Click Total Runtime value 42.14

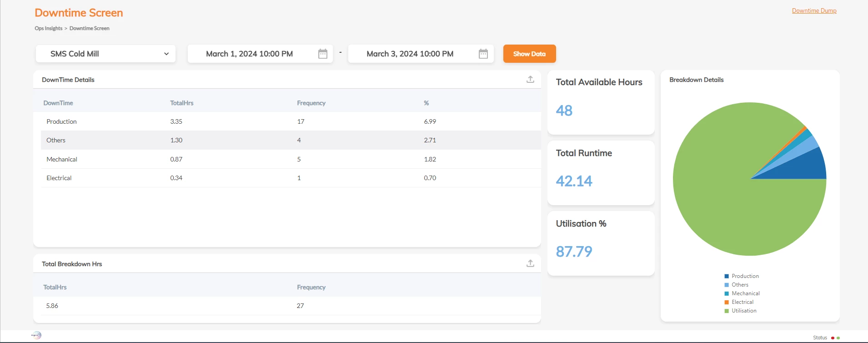(574, 181)
